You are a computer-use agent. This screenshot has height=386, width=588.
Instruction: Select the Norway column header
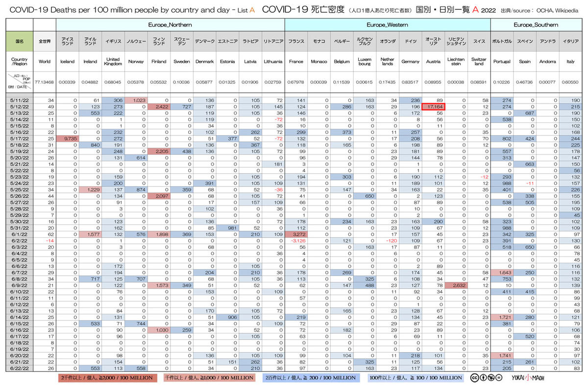(x=136, y=62)
